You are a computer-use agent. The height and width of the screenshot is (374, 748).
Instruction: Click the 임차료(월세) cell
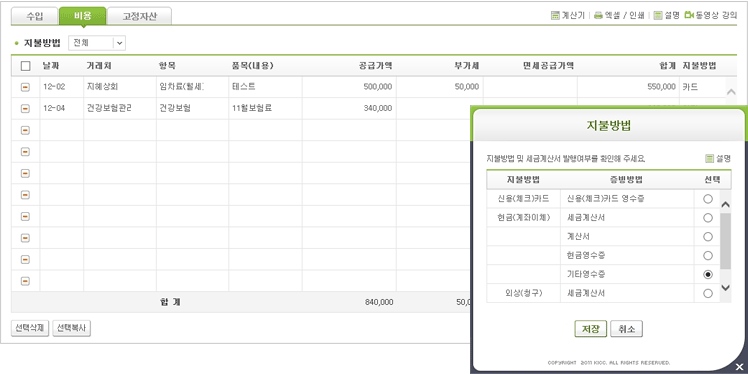[192, 87]
